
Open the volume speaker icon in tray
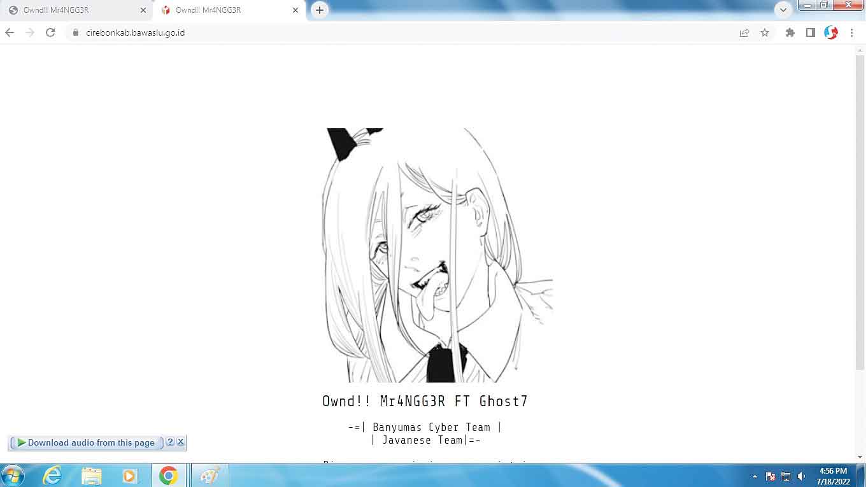(802, 476)
